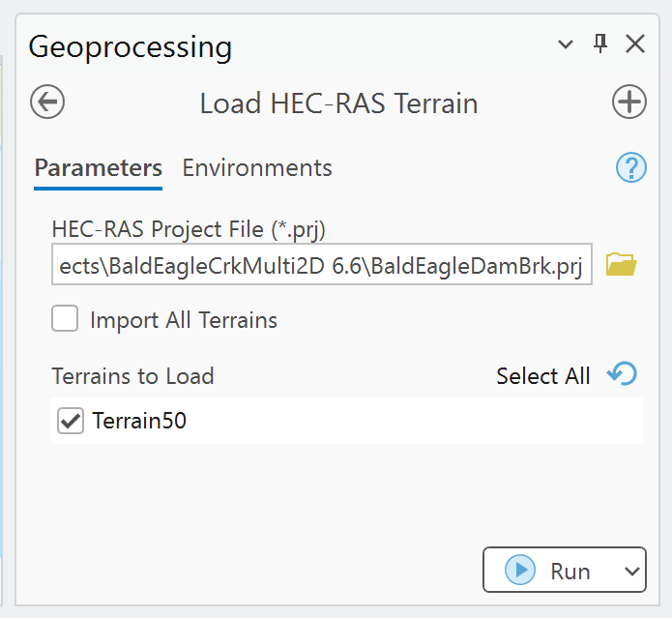Choose Select All terrains
The width and height of the screenshot is (672, 618).
click(x=543, y=376)
